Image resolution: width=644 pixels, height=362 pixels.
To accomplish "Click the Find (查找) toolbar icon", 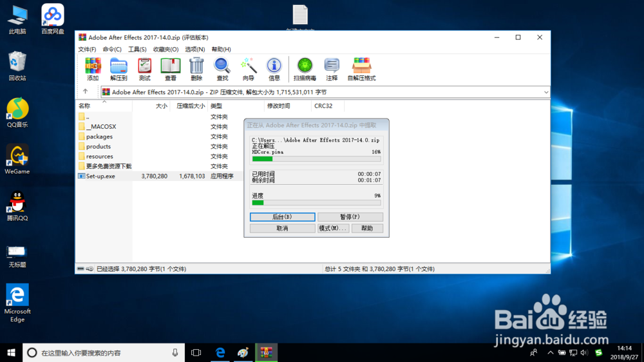I will [x=222, y=69].
